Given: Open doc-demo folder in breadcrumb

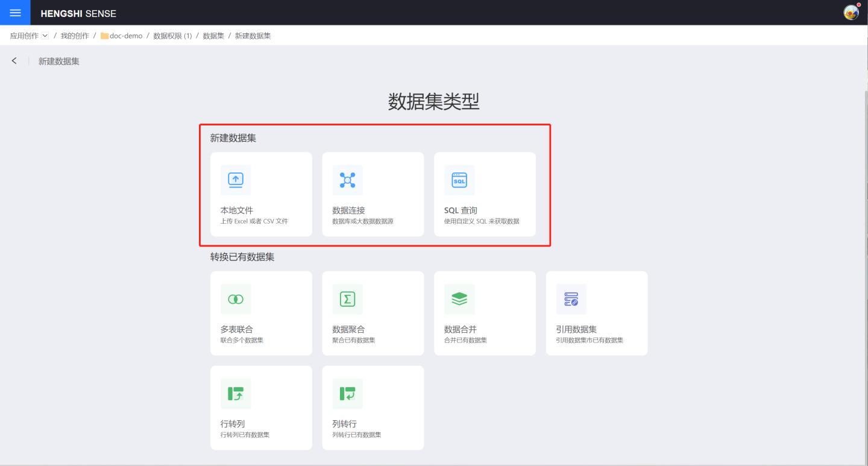Looking at the screenshot, I should (x=125, y=36).
